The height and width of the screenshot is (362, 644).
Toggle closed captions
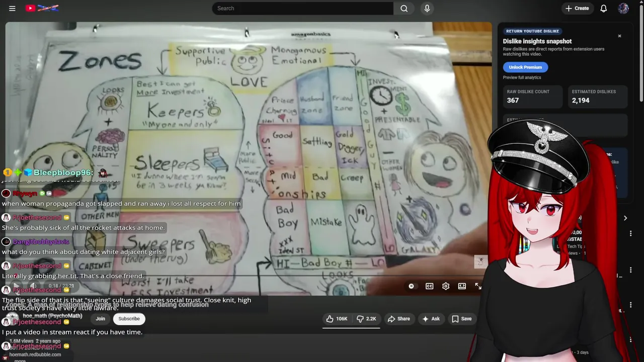[429, 286]
